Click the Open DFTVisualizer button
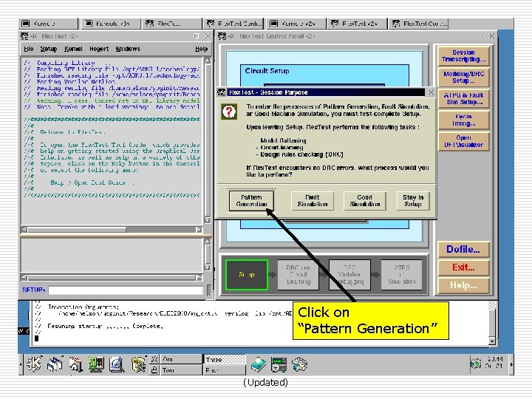Image resolution: width=532 pixels, height=399 pixels. [x=463, y=141]
